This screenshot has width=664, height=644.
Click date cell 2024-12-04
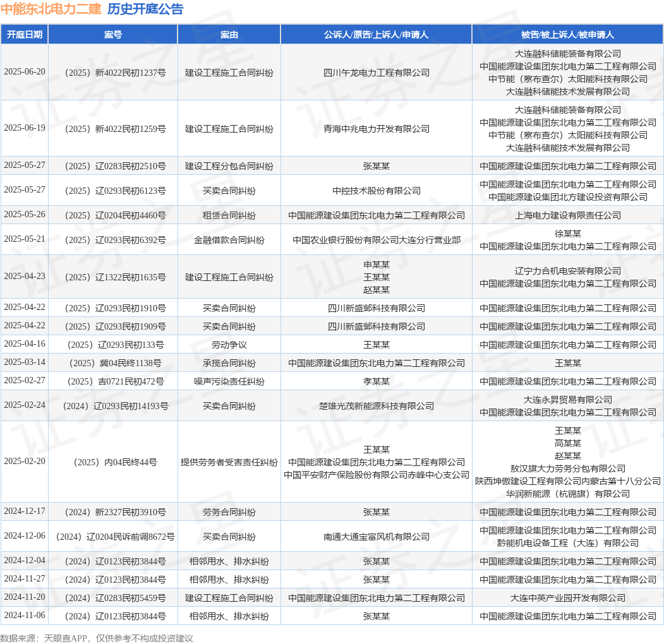coord(25,560)
